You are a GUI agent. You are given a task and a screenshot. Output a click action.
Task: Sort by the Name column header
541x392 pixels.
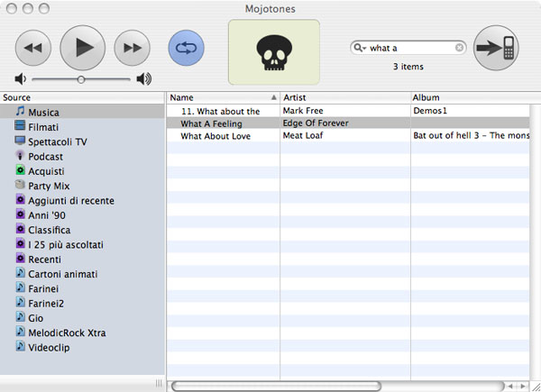pos(223,97)
